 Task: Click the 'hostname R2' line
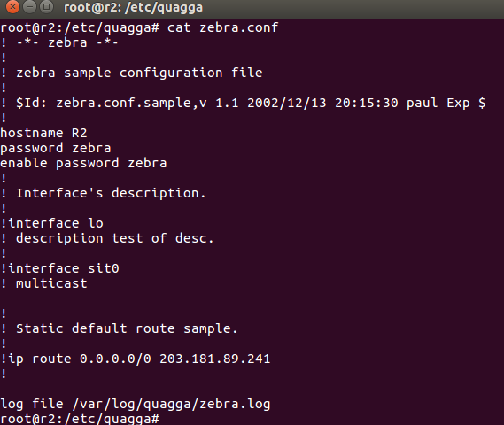(x=43, y=133)
